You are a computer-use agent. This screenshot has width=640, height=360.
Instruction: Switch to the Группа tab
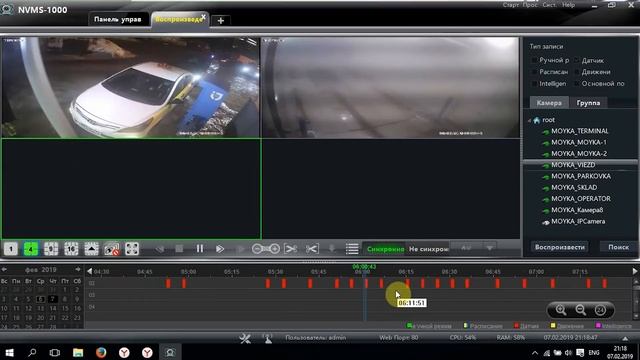point(588,102)
